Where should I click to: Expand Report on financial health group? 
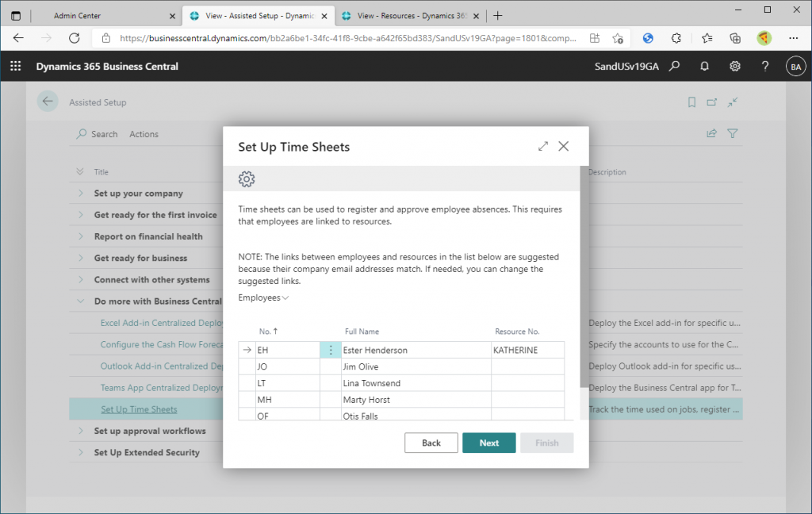[x=81, y=236]
